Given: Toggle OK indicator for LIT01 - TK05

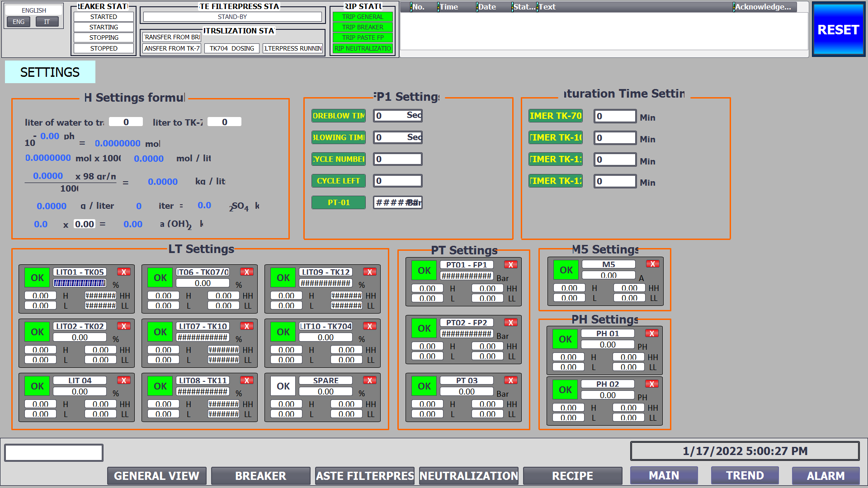Looking at the screenshot, I should click(x=37, y=278).
